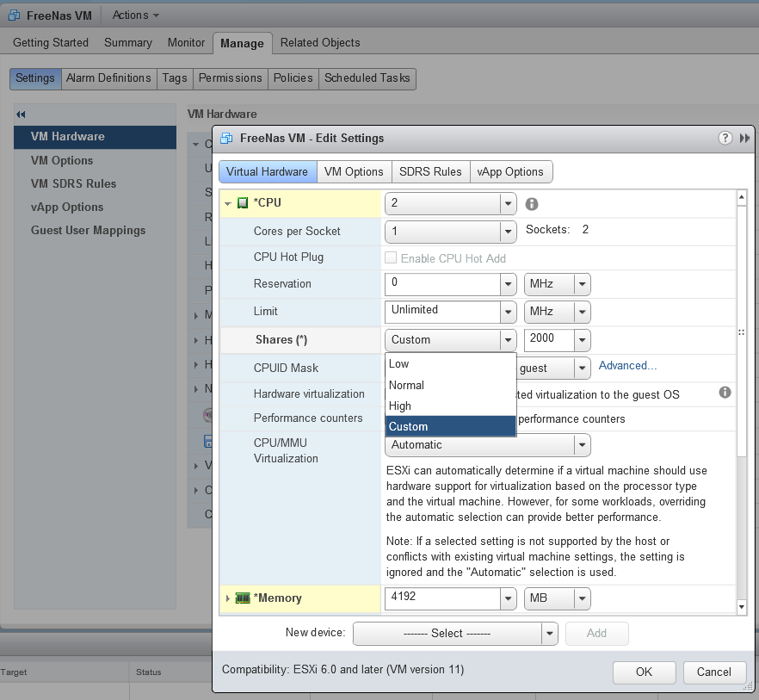Image resolution: width=759 pixels, height=700 pixels.
Task: Click the Shares Custom dropdown field
Action: pos(451,339)
